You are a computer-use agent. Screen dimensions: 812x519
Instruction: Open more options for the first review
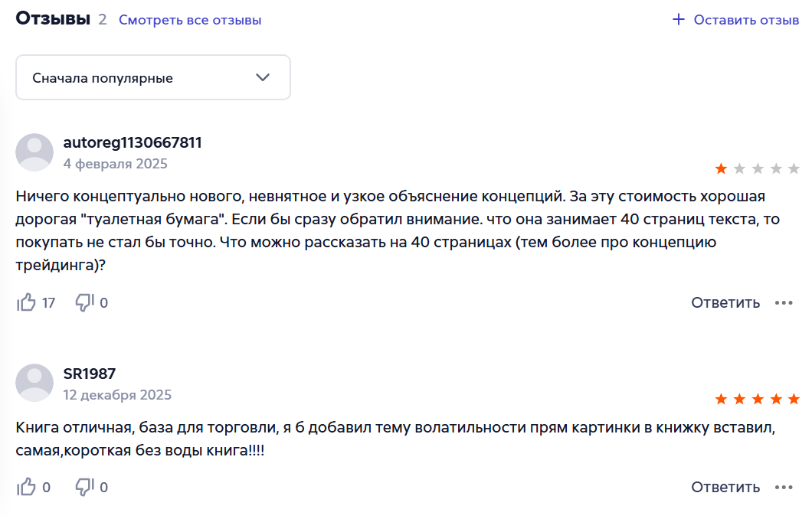point(784,302)
